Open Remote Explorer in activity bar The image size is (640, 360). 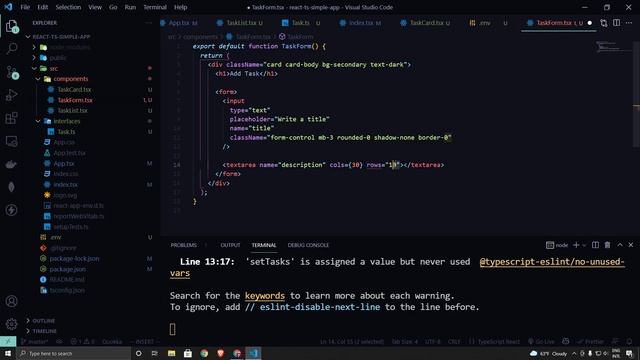[11, 142]
